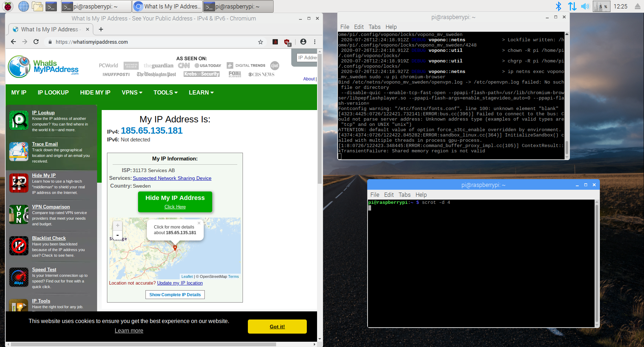Click the IP Address search field
The height and width of the screenshot is (347, 644).
coord(307,57)
